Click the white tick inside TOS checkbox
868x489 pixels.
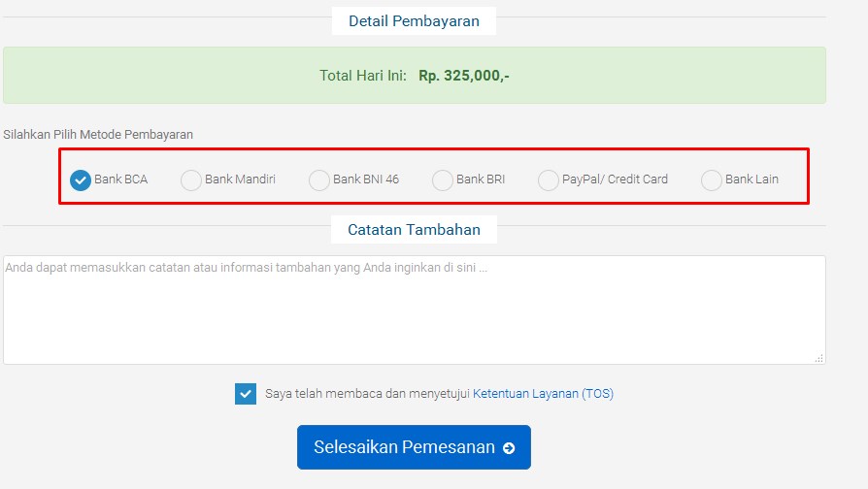(246, 395)
